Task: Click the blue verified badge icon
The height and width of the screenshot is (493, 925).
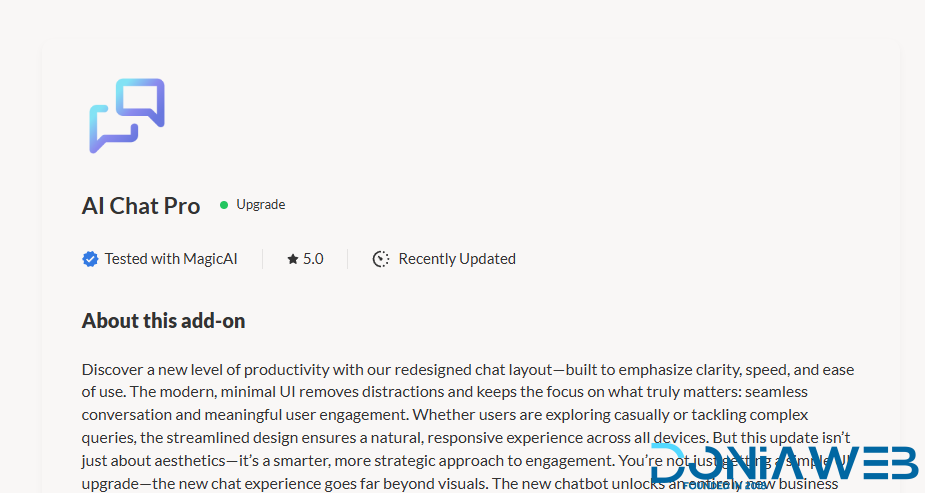Action: 90,259
